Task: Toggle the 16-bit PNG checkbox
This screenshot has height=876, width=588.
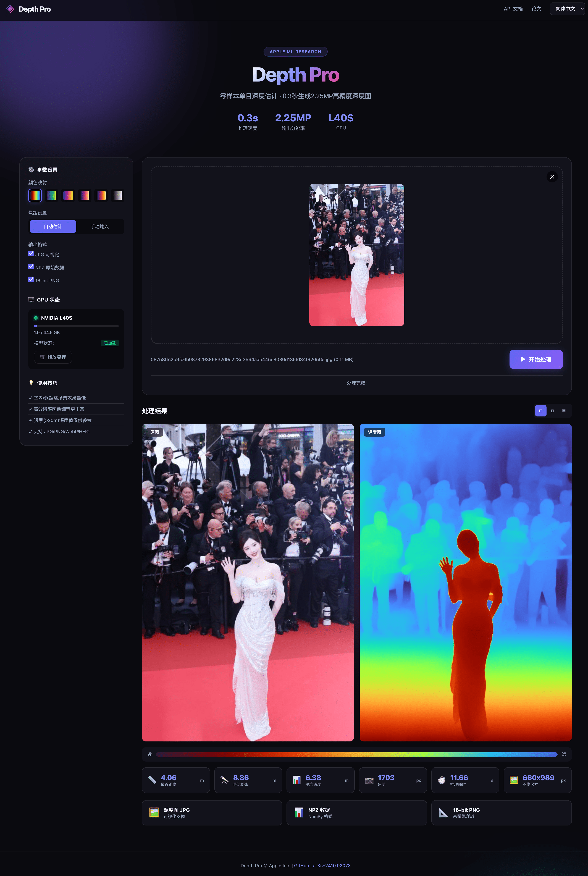Action: pyautogui.click(x=31, y=279)
